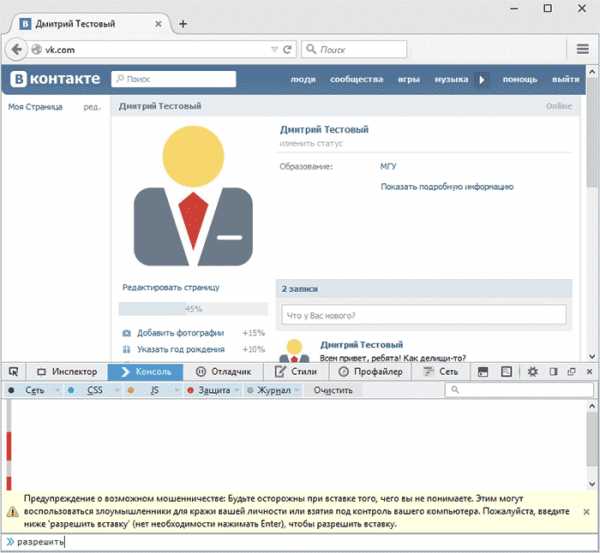Close the scam warning notification bar
600x553 pixels.
(586, 511)
